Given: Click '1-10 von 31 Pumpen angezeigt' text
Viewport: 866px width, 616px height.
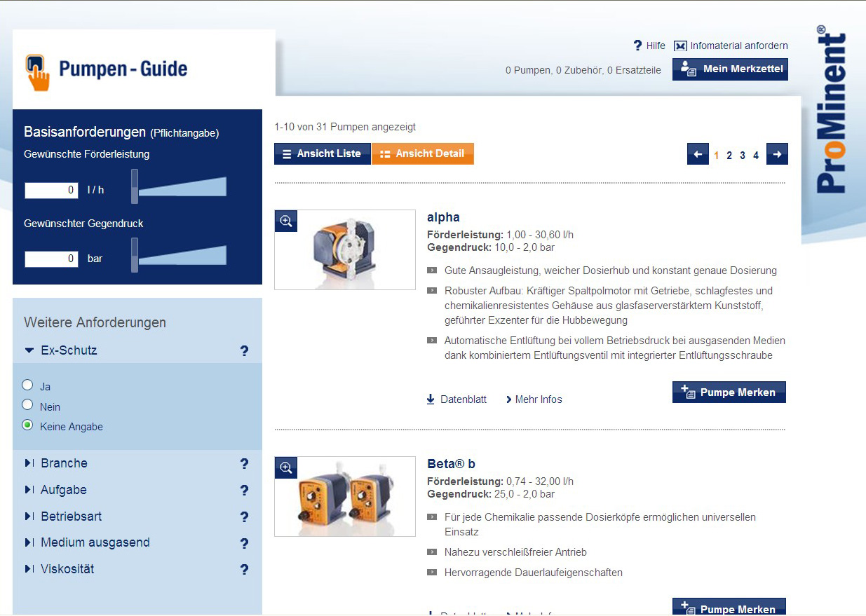Looking at the screenshot, I should pos(345,127).
